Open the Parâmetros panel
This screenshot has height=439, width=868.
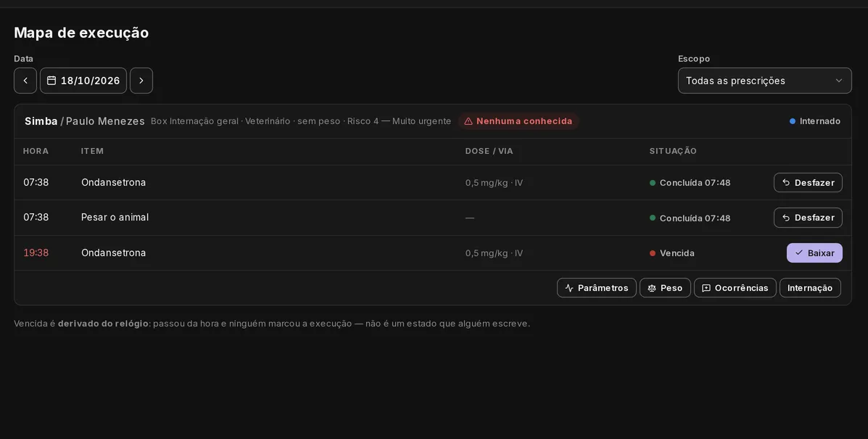click(x=596, y=288)
